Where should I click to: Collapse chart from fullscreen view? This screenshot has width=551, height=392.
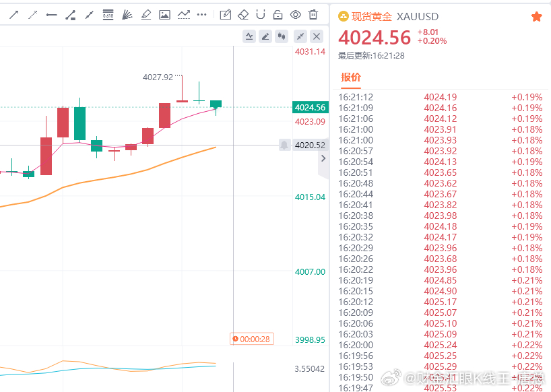pos(300,36)
